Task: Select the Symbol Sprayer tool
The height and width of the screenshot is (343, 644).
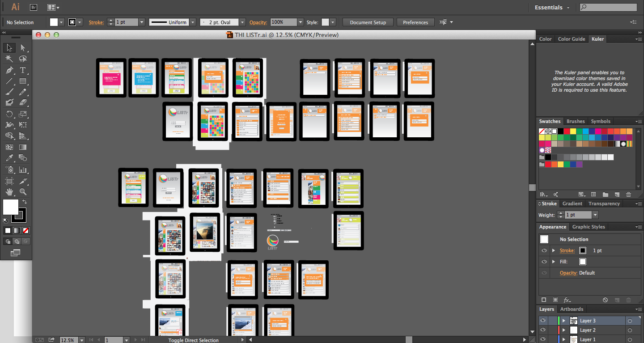Action: pyautogui.click(x=9, y=169)
